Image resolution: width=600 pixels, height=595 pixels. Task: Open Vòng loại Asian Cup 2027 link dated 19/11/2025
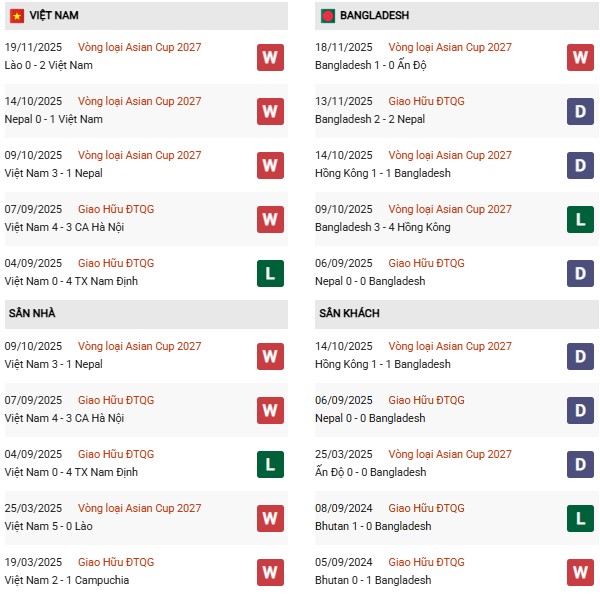tap(139, 47)
